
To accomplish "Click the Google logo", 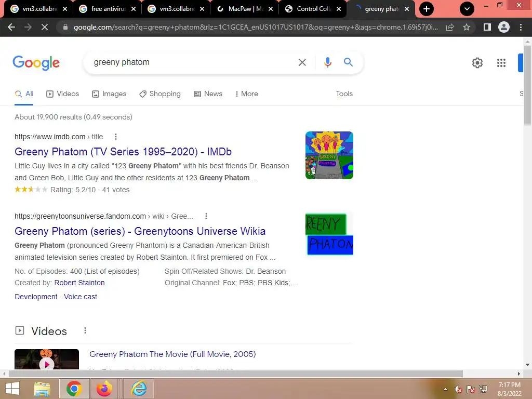I will coord(36,63).
